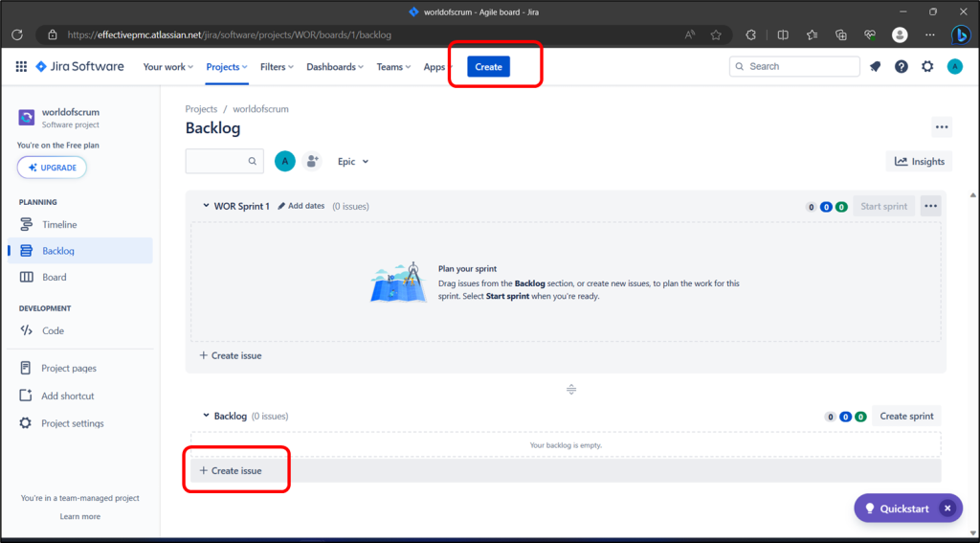Filter by assignee avatar A

(285, 162)
